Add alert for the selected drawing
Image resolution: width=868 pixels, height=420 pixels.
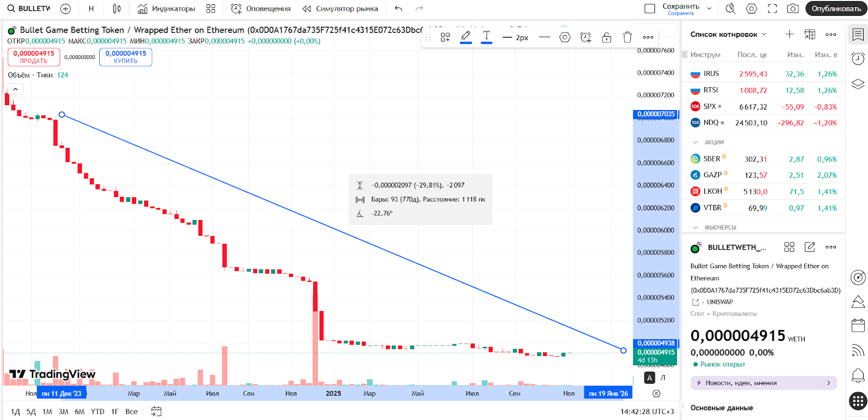[585, 37]
